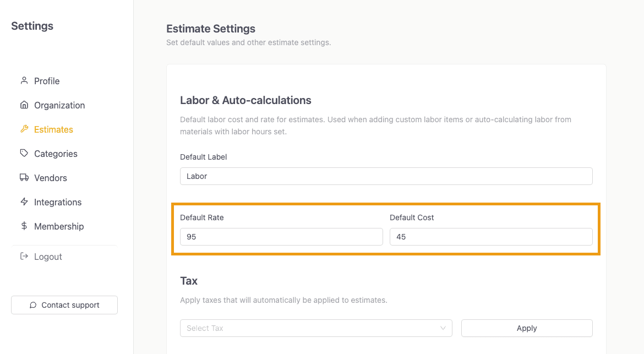The height and width of the screenshot is (354, 644).
Task: Open Estimates via the wrench icon
Action: tap(24, 129)
